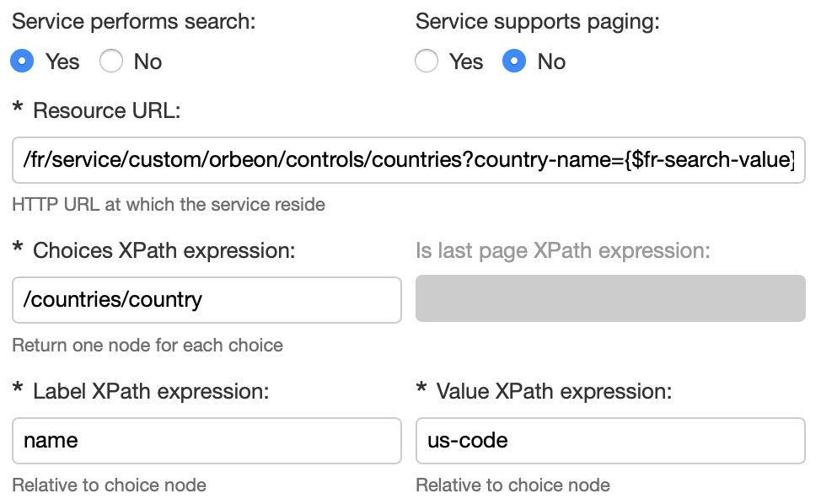This screenshot has width=821, height=504.
Task: Click the 'Label XPath expression:' label
Action: click(x=151, y=391)
